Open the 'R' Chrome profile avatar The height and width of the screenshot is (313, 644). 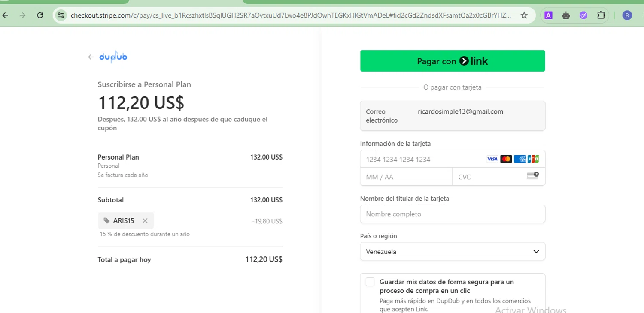pos(627,15)
